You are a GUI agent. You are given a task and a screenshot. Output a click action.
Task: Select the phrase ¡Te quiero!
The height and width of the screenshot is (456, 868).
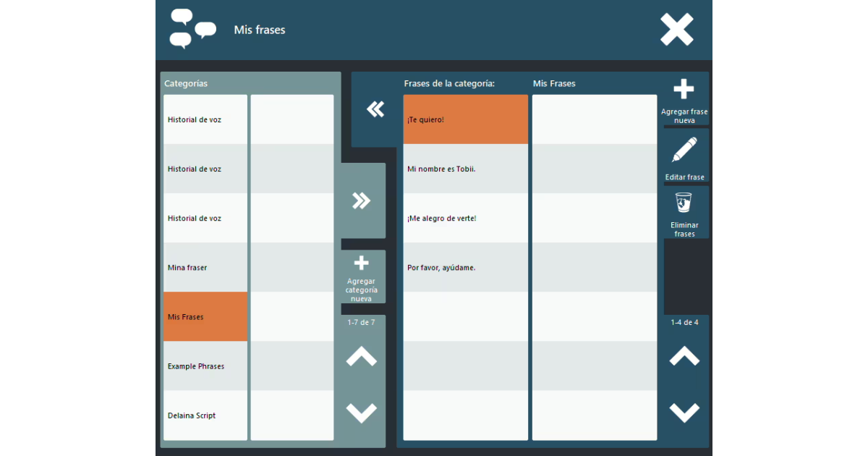[465, 119]
